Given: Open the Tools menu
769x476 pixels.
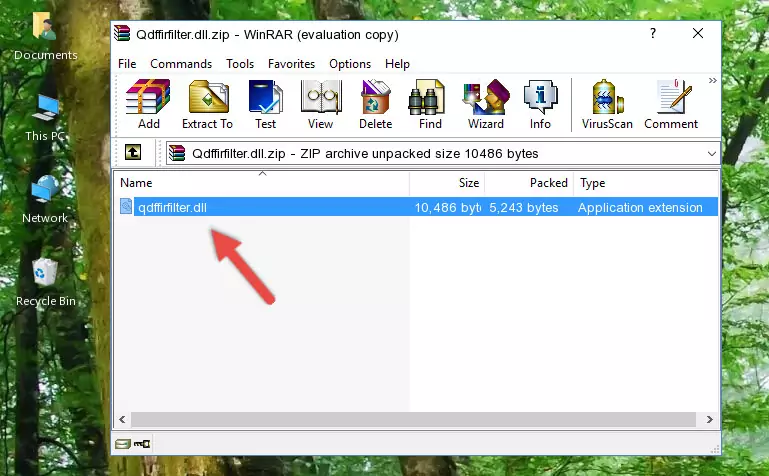Looking at the screenshot, I should pyautogui.click(x=240, y=64).
